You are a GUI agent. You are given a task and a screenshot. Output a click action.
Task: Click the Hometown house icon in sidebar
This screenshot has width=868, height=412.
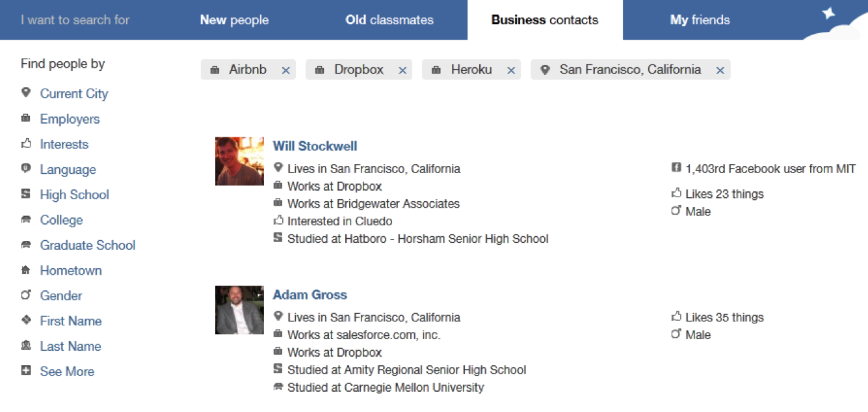[x=26, y=270]
